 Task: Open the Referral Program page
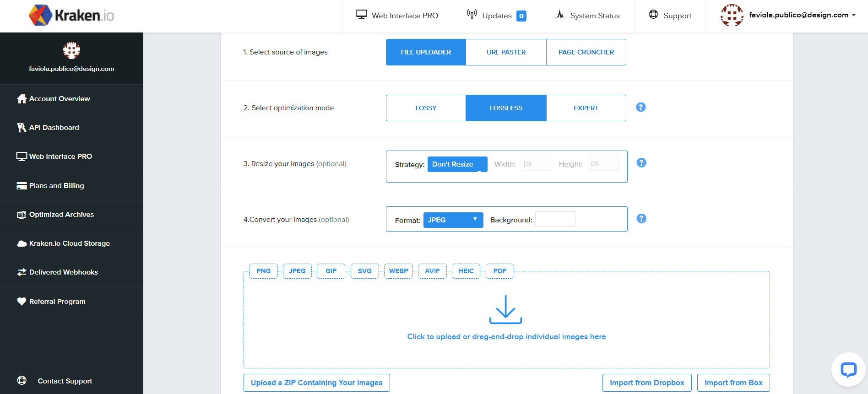tap(71, 302)
